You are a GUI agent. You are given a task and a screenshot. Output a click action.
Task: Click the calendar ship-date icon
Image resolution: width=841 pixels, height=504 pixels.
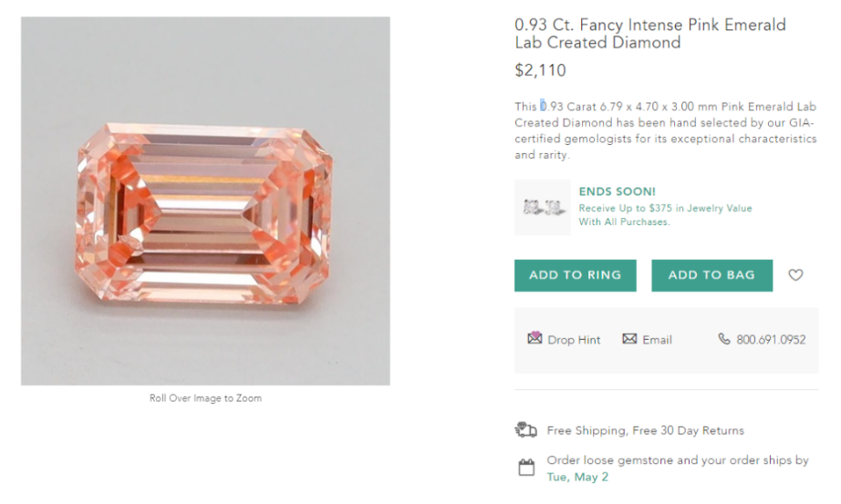tap(526, 468)
